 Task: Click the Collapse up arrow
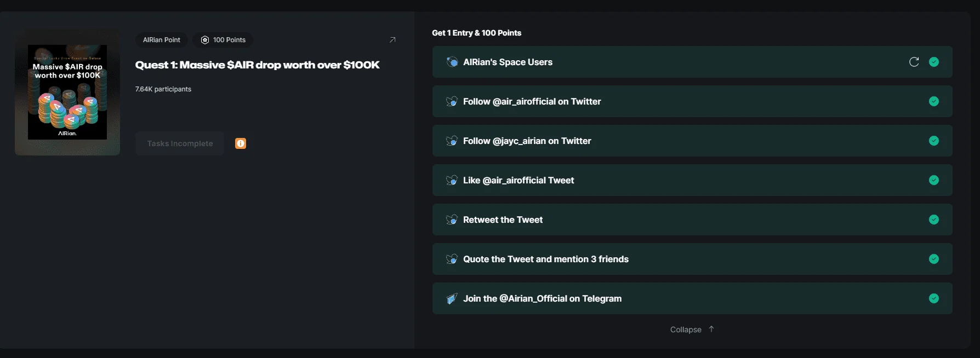[x=711, y=329]
